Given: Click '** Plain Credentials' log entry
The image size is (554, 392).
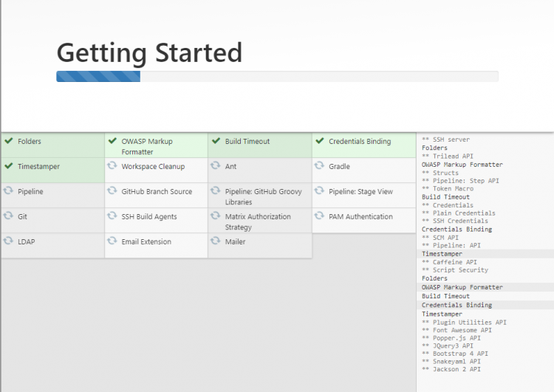Looking at the screenshot, I should click(459, 213).
